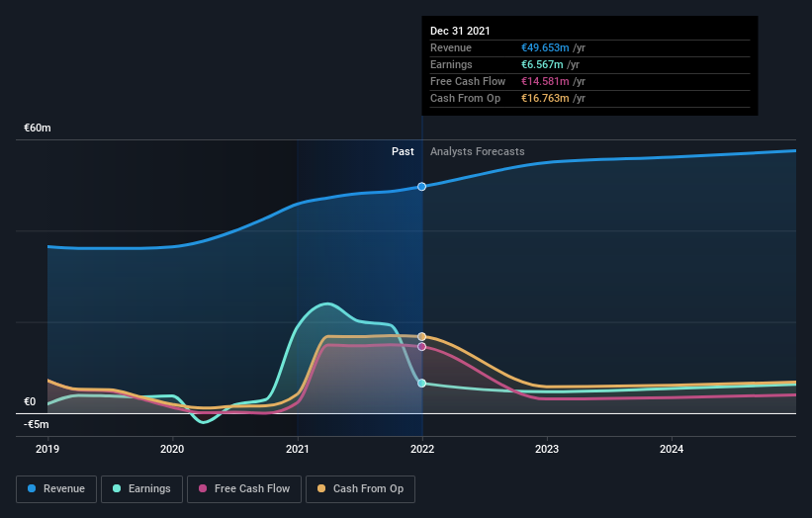Viewport: 812px width, 518px height.
Task: Click the 2023 x-axis label
Action: [x=547, y=449]
